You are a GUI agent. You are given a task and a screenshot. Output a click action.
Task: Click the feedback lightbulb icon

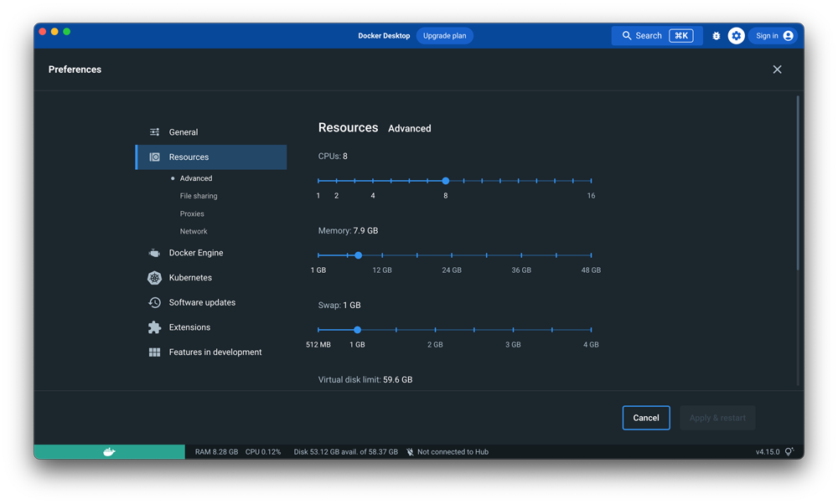tap(789, 452)
